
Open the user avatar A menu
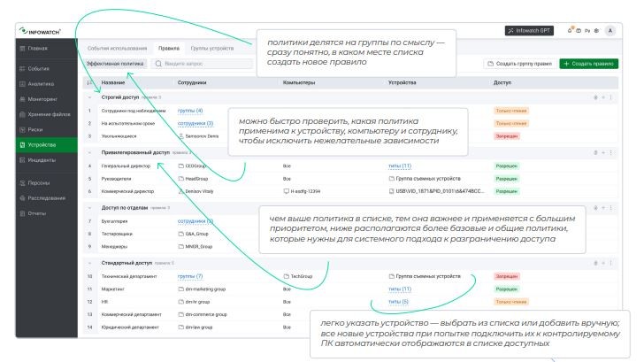pyautogui.click(x=610, y=31)
